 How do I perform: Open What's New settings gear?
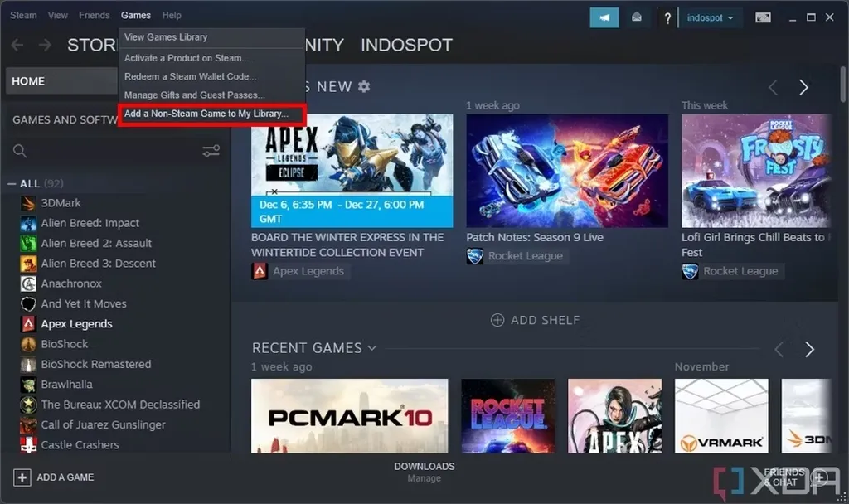pyautogui.click(x=365, y=86)
